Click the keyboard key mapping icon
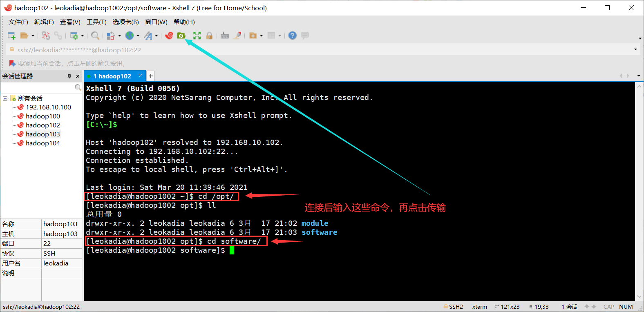The image size is (644, 312). point(225,36)
